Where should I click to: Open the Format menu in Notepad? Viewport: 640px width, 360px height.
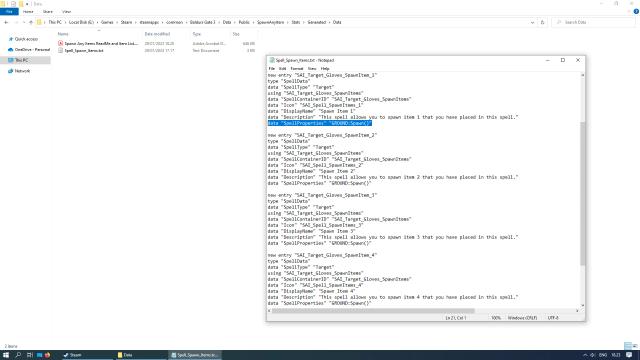[297, 69]
